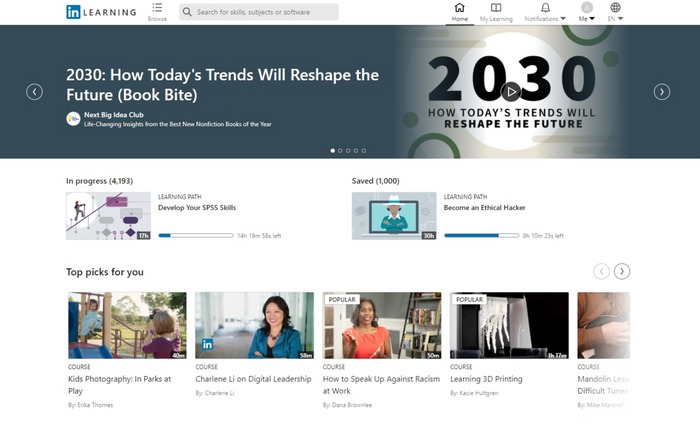The image size is (700, 429).
Task: Show the previous hero banner slide
Action: click(x=35, y=92)
